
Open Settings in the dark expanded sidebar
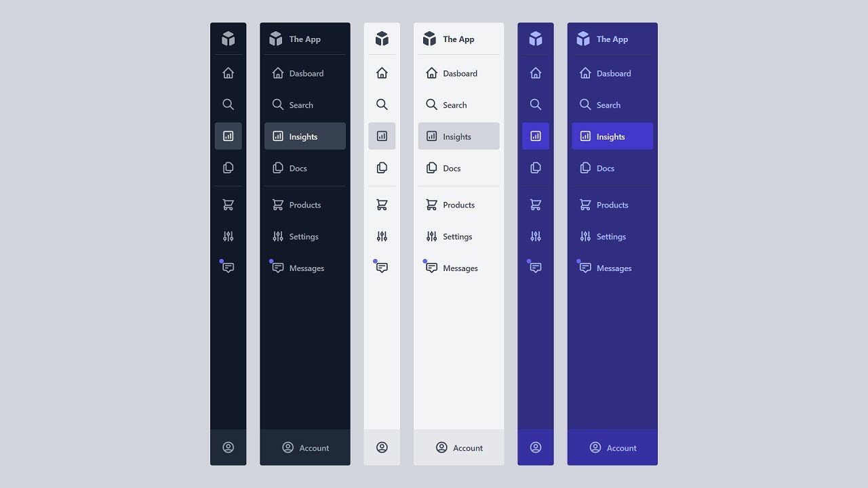(305, 236)
